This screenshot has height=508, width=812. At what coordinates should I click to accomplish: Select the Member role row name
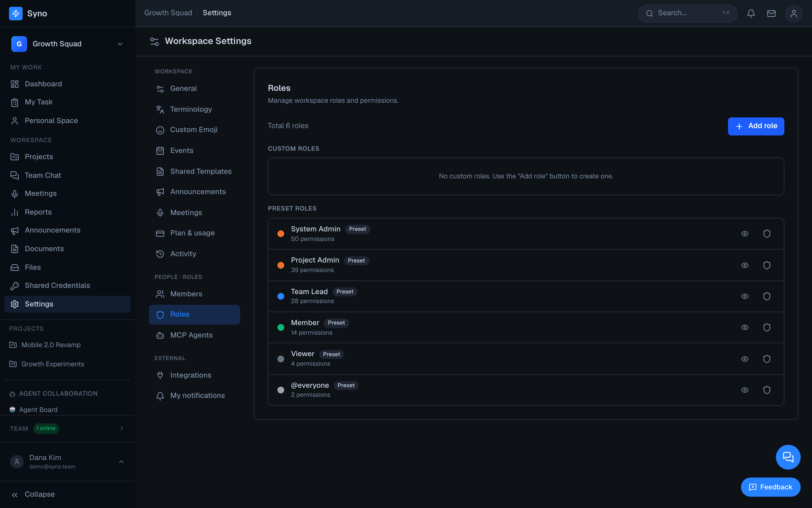tap(305, 323)
